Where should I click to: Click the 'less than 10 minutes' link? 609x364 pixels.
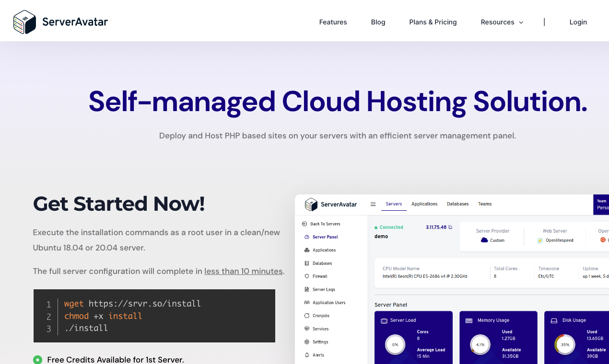243,271
